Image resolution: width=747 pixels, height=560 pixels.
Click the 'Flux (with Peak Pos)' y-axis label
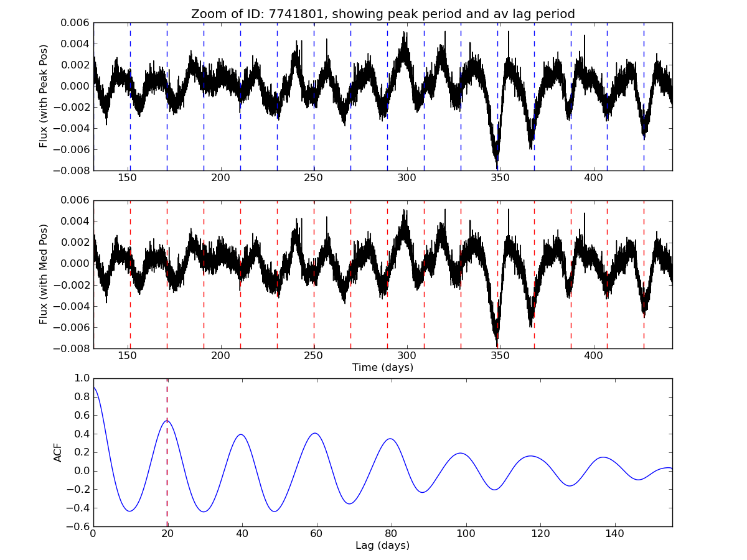pyautogui.click(x=44, y=96)
